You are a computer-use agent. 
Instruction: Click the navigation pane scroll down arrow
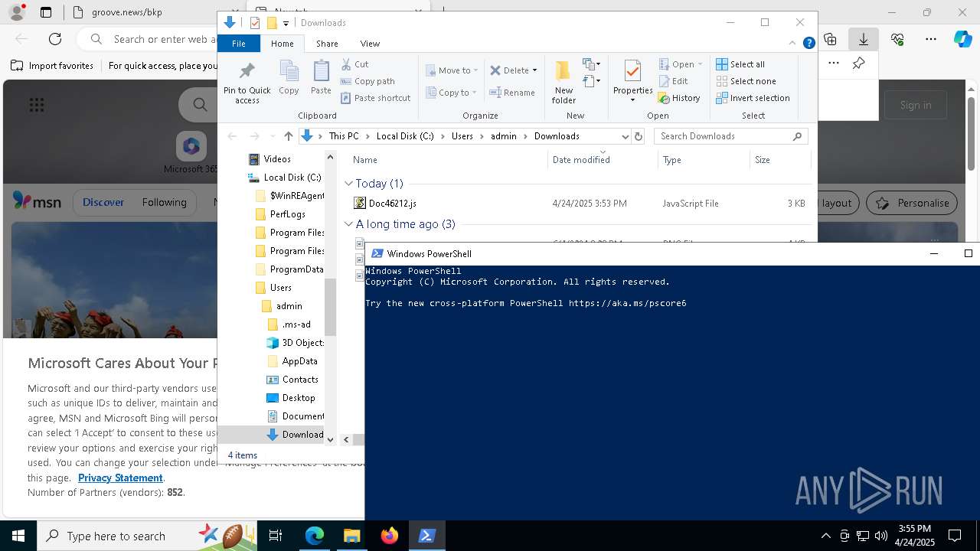pos(331,439)
